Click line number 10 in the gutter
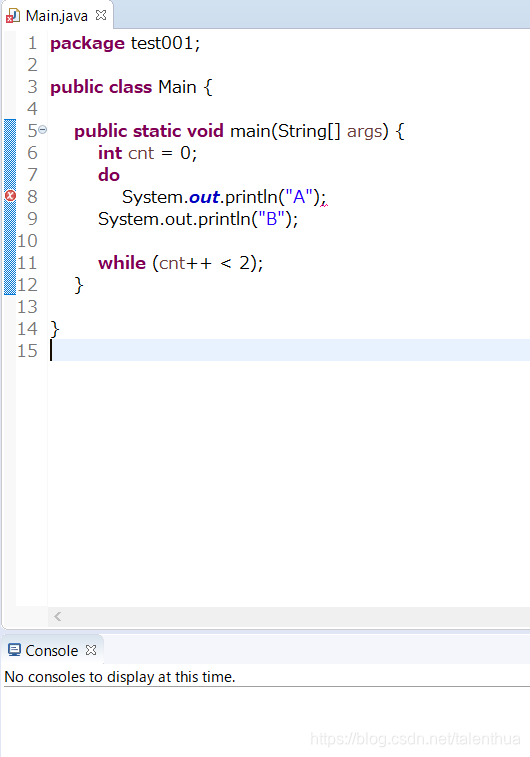The width and height of the screenshot is (530, 757). point(28,241)
